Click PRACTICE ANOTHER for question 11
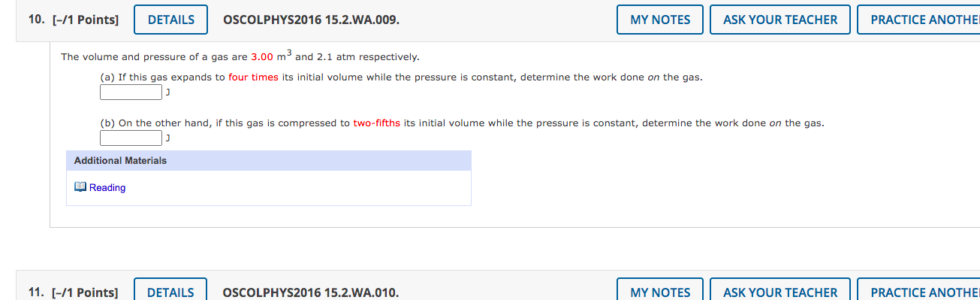Viewport: 980px width, 300px height. [918, 292]
